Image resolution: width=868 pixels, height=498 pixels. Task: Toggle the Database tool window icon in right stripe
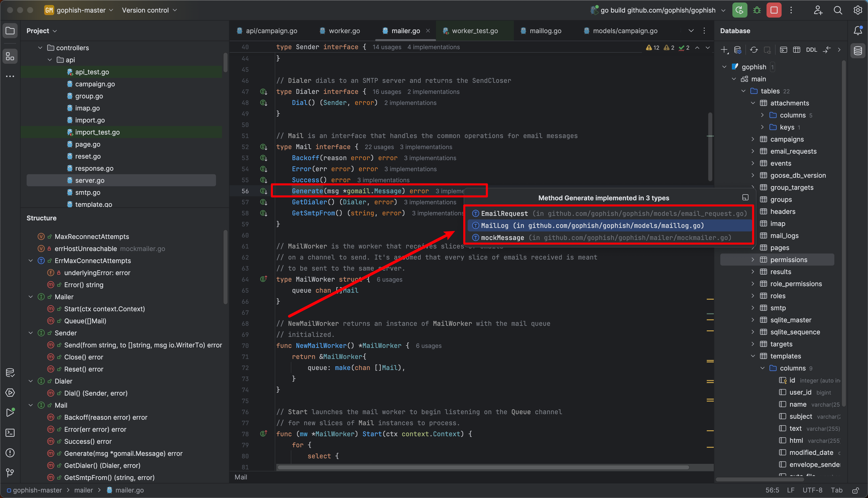[858, 51]
